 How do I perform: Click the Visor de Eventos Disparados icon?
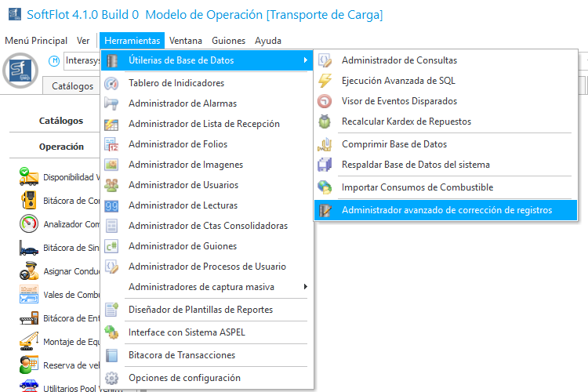[x=325, y=101]
